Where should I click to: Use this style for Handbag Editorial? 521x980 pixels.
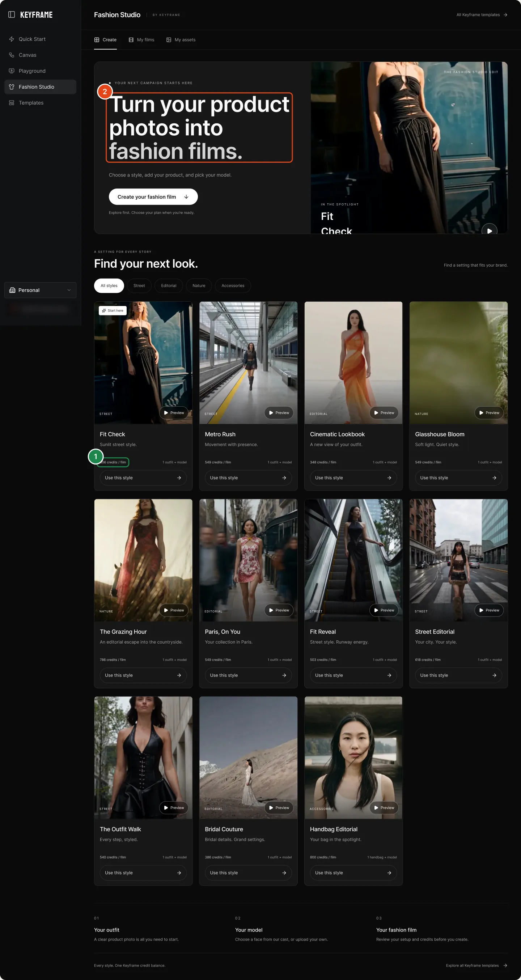pos(353,873)
